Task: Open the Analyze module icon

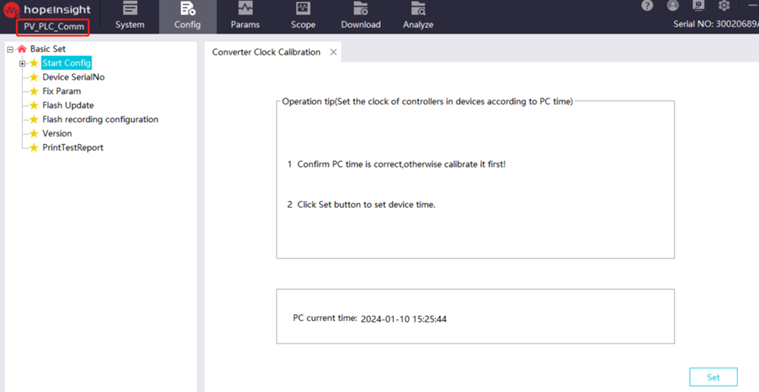Action: click(x=418, y=8)
